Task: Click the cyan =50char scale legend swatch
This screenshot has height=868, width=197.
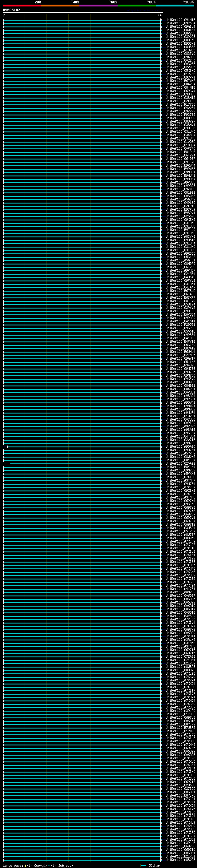Action: click(143, 866)
